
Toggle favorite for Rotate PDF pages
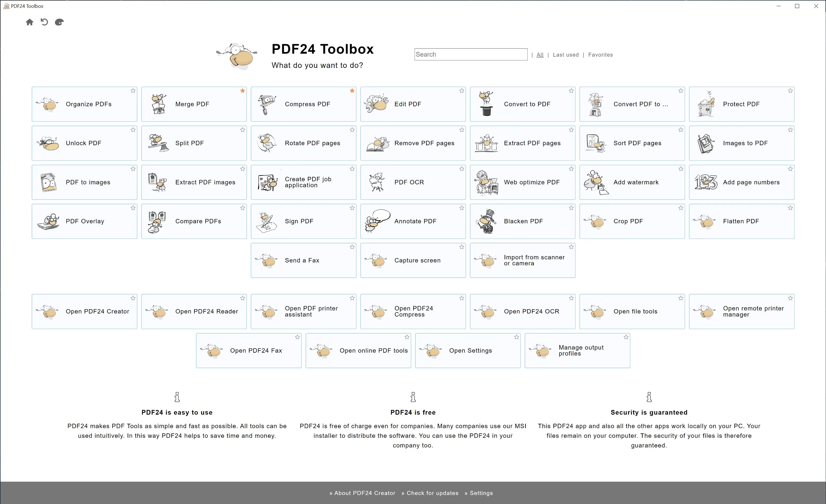pos(352,129)
